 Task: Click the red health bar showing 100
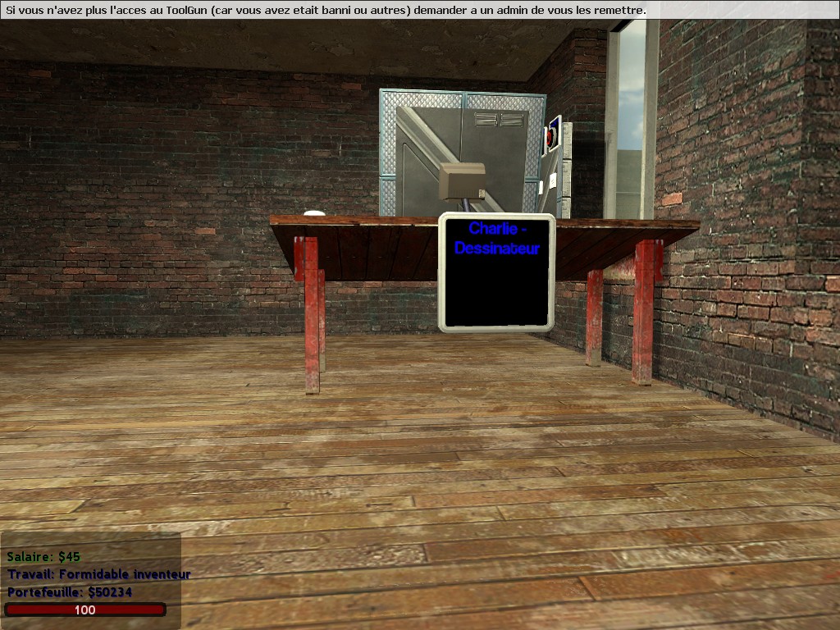85,609
